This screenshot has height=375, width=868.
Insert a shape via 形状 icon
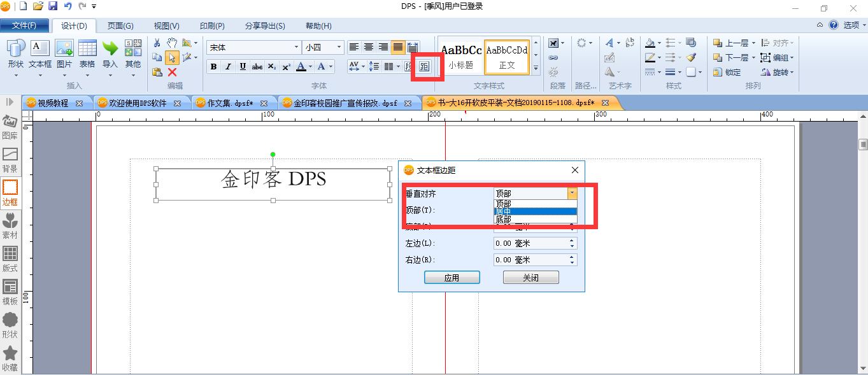click(x=16, y=53)
